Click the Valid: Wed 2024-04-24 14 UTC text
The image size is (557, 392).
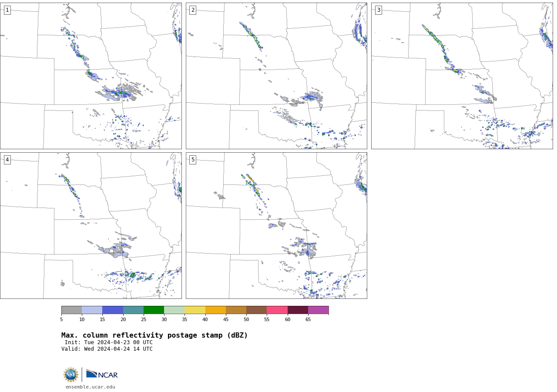[x=107, y=349]
